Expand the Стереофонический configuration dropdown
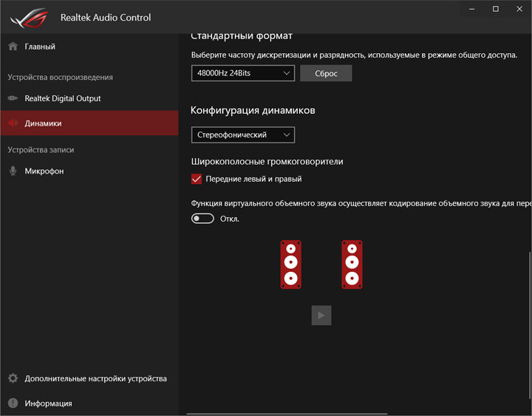532x416 pixels. point(242,134)
